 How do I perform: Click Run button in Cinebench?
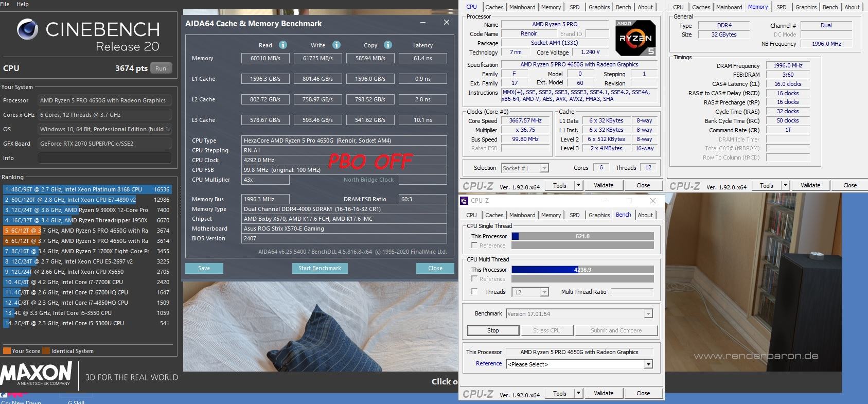pos(161,68)
